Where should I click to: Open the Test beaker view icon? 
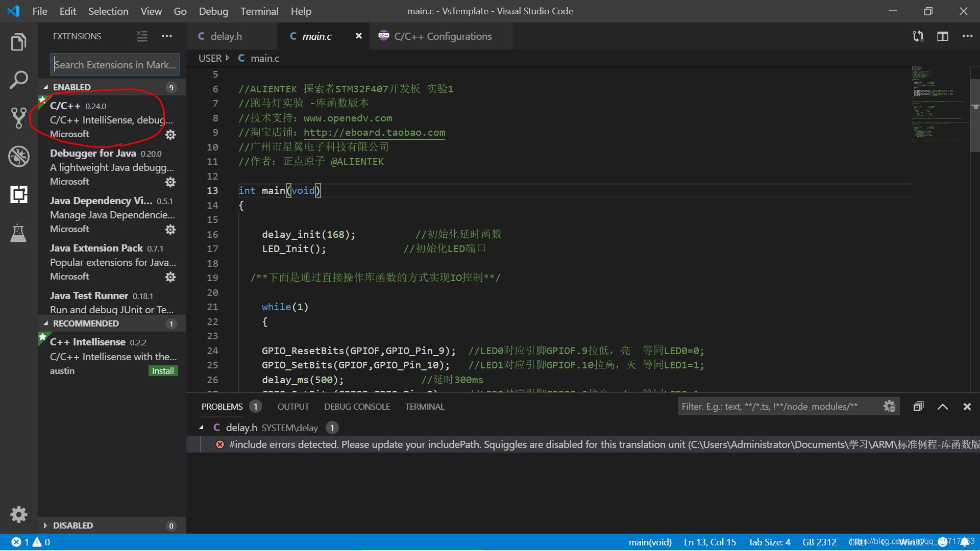[x=18, y=233]
